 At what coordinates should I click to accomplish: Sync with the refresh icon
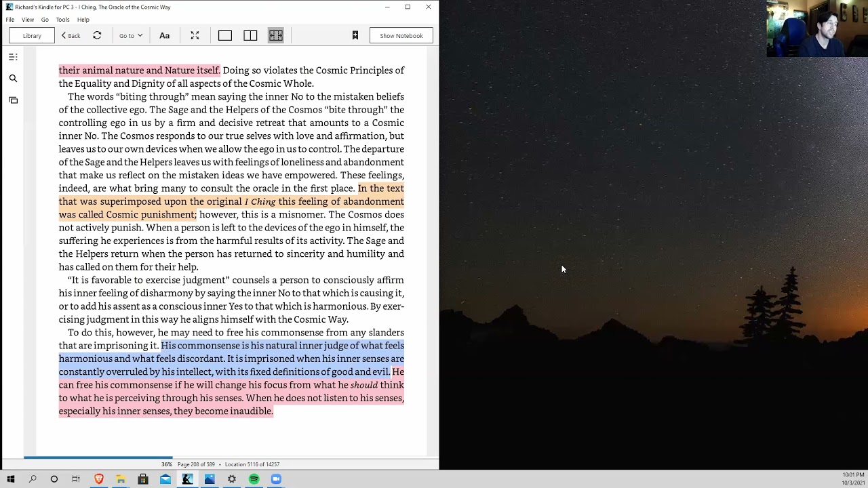[97, 35]
